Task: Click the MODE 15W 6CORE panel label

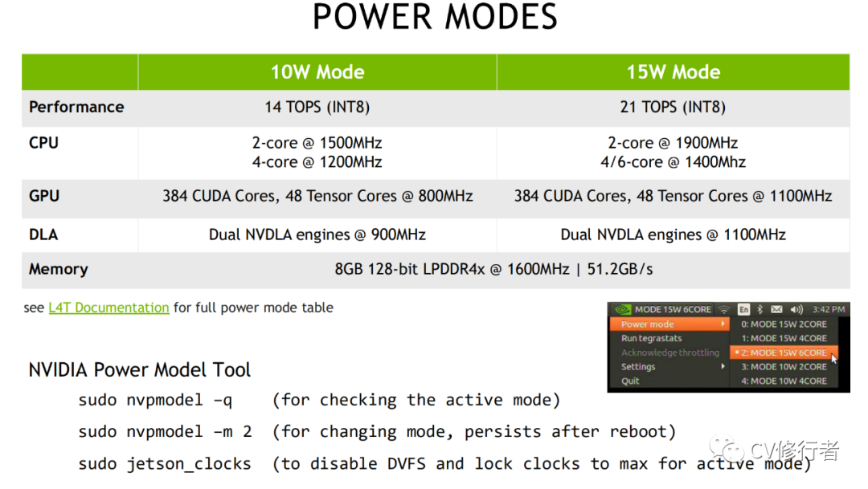Action: point(673,310)
